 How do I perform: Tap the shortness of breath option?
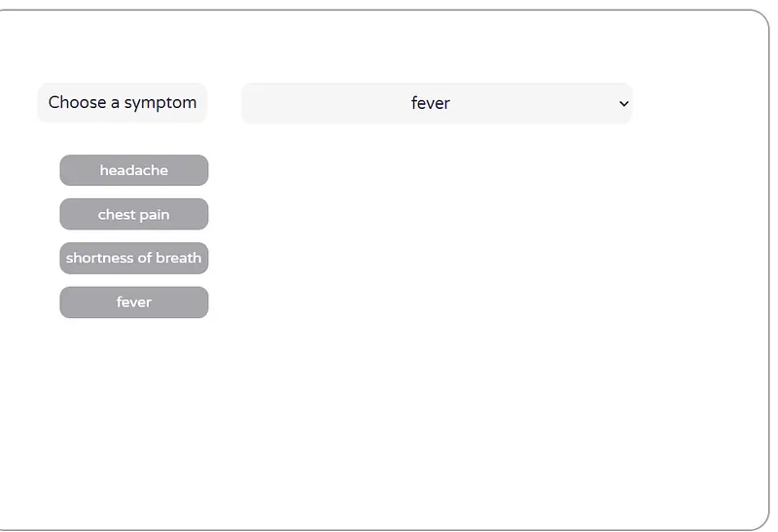point(133,258)
